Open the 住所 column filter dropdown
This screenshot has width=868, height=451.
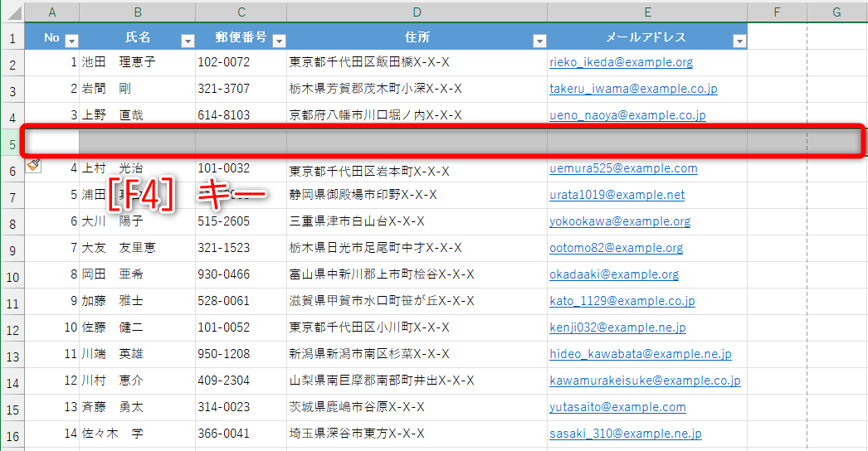[x=539, y=41]
